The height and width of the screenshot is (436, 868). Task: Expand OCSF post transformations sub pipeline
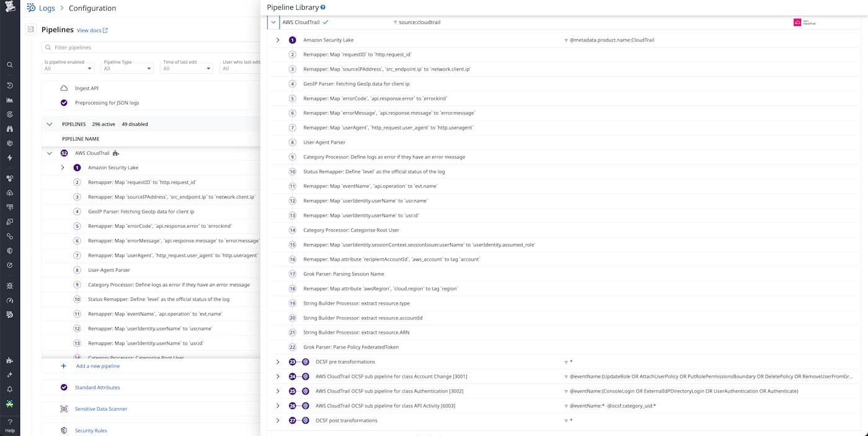coord(278,421)
